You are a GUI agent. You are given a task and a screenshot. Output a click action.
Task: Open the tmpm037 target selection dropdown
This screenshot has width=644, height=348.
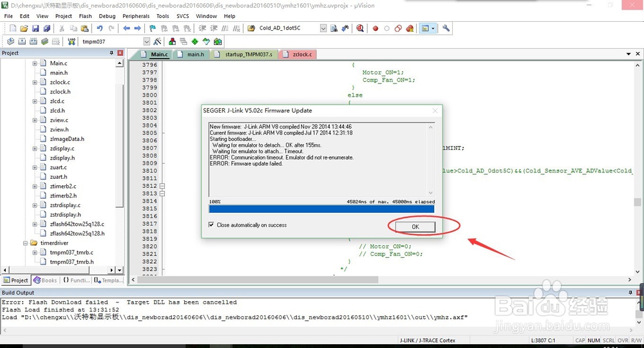(x=147, y=41)
